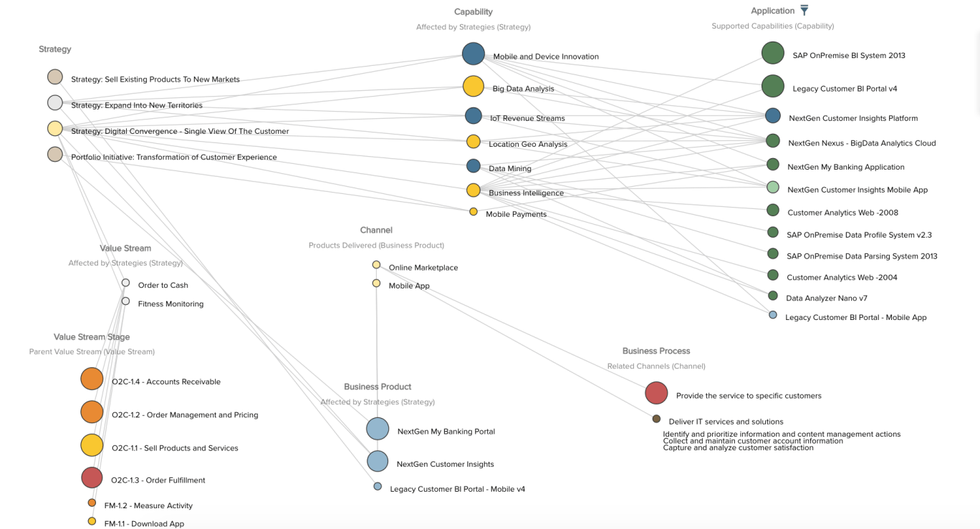980x529 pixels.
Task: Click the FM-1.1 Download App node
Action: tap(92, 521)
